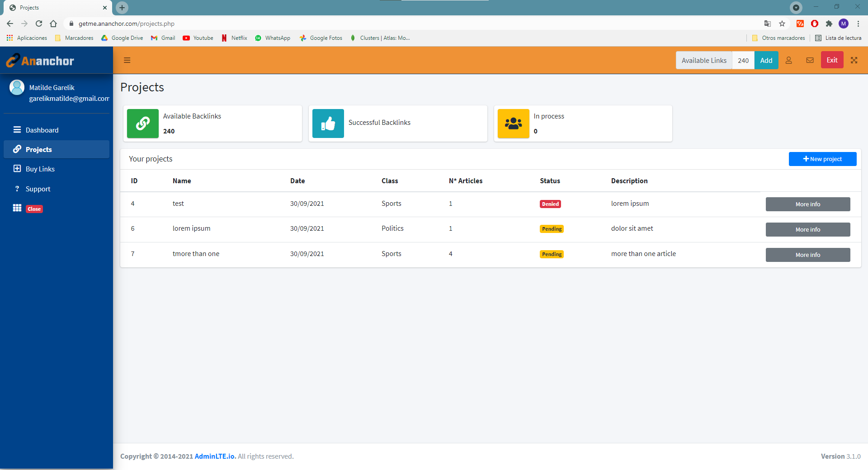Click the red Exit button
Image resolution: width=868 pixels, height=470 pixels.
[x=832, y=60]
